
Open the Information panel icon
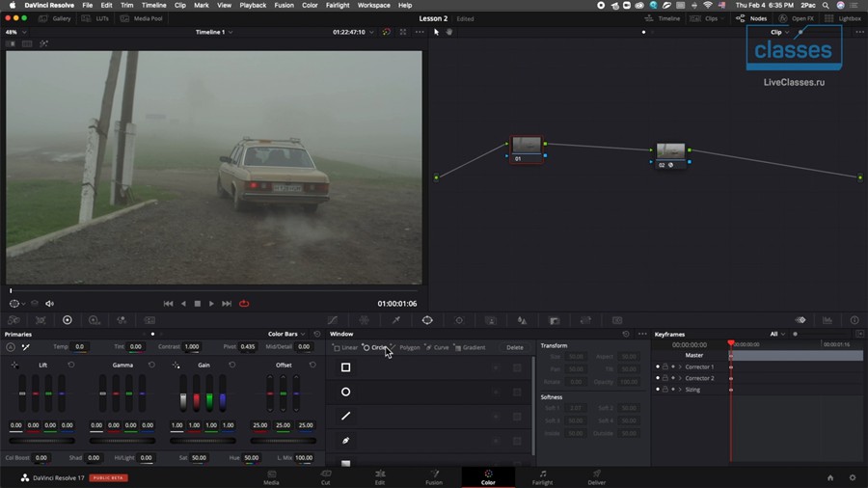[854, 320]
